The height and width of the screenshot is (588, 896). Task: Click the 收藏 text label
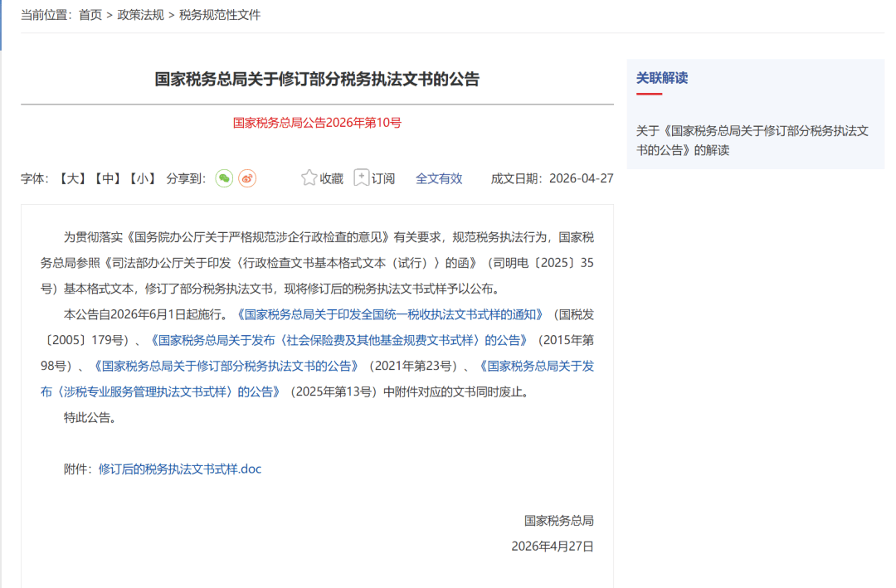pyautogui.click(x=331, y=179)
